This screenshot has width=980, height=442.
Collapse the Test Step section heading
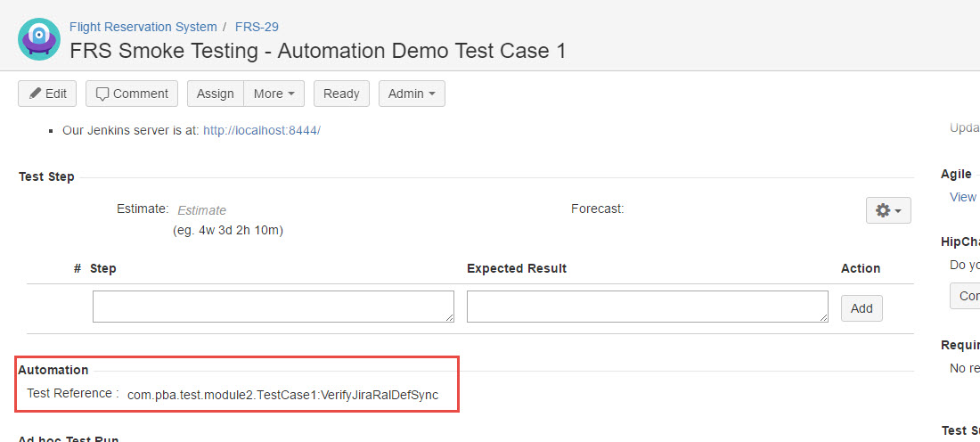(46, 176)
